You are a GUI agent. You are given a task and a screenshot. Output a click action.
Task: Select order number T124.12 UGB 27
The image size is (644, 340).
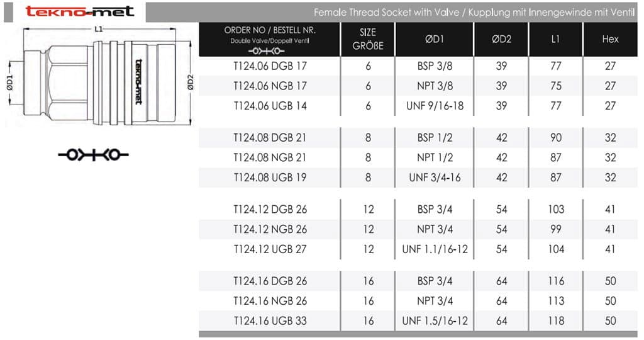270,249
